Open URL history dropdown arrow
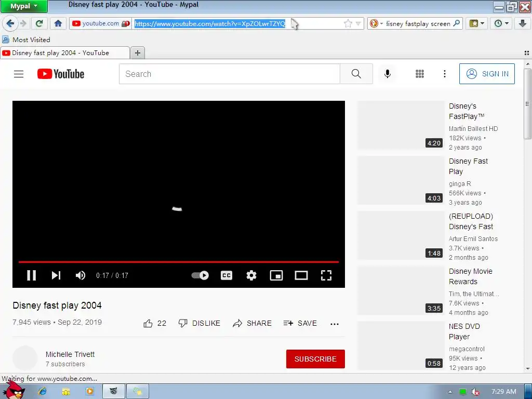This screenshot has height=399, width=532. [358, 23]
